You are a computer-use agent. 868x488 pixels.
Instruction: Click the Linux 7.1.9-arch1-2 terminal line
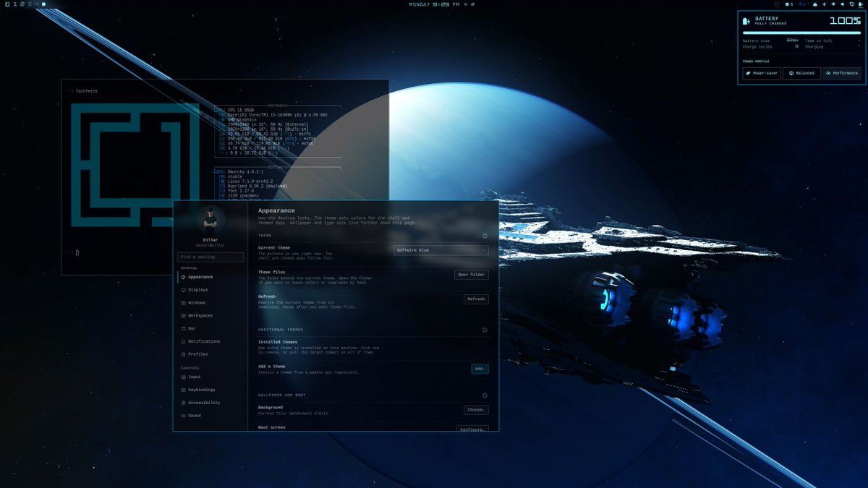[x=250, y=181]
